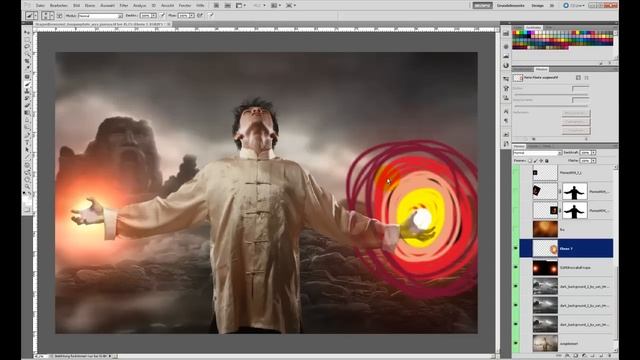Add a layer mask from the Layers panel bottom
This screenshot has width=640, height=360.
point(576,356)
